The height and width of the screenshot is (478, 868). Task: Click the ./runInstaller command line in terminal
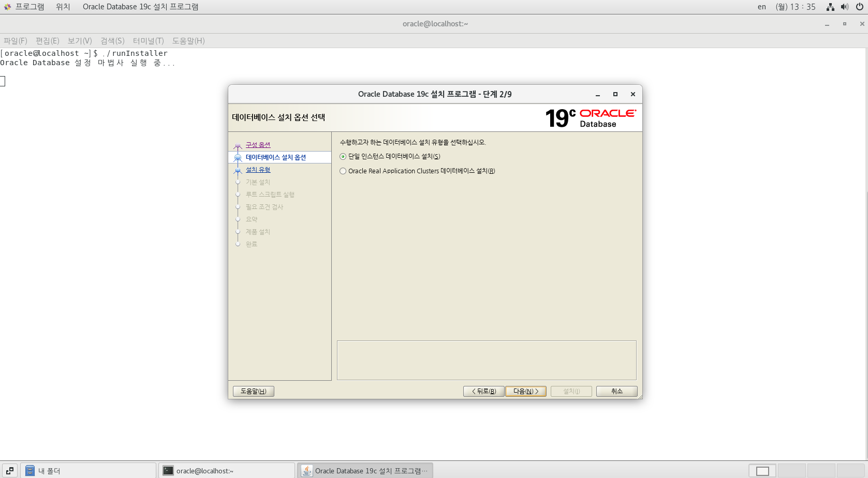84,53
